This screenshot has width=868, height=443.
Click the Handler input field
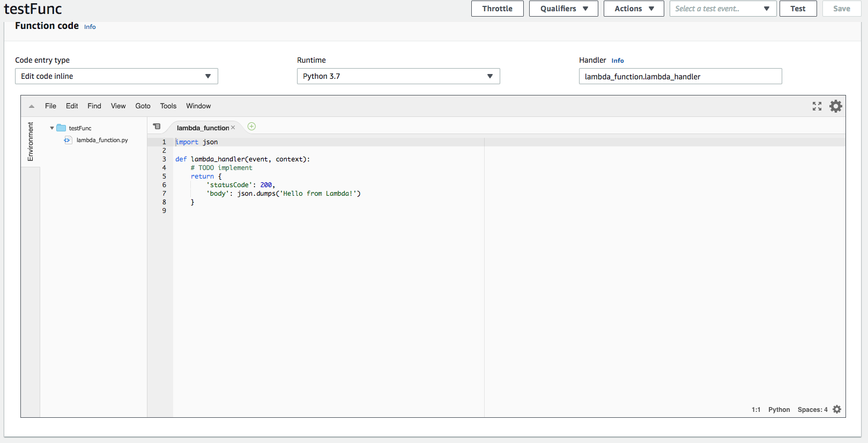click(x=680, y=76)
